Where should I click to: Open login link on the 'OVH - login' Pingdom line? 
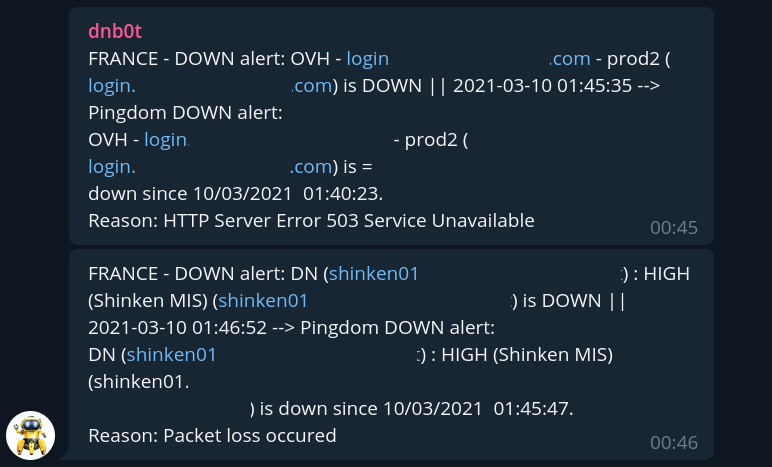(166, 140)
